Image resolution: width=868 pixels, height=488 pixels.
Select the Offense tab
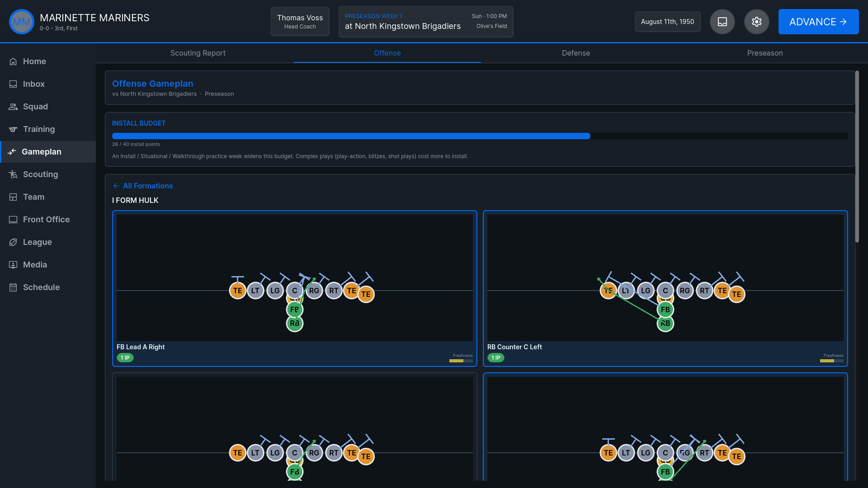tap(387, 53)
